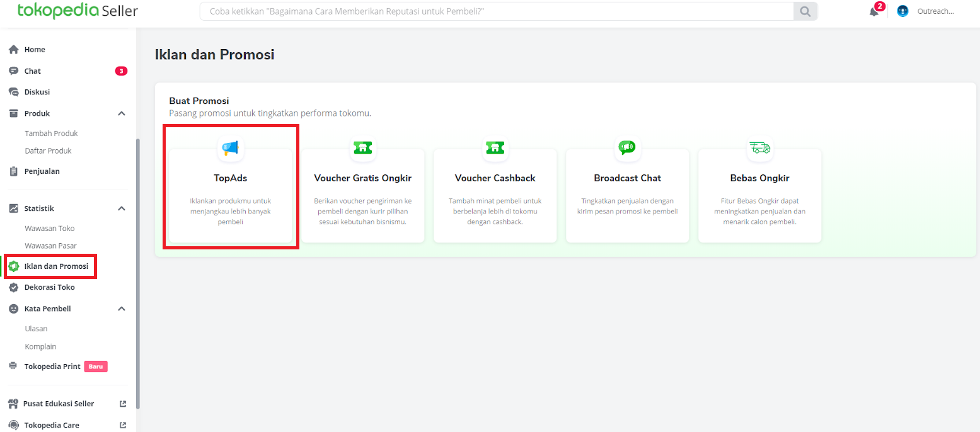The image size is (980, 432).
Task: Click the Voucher Cashback description text
Action: pos(495,212)
